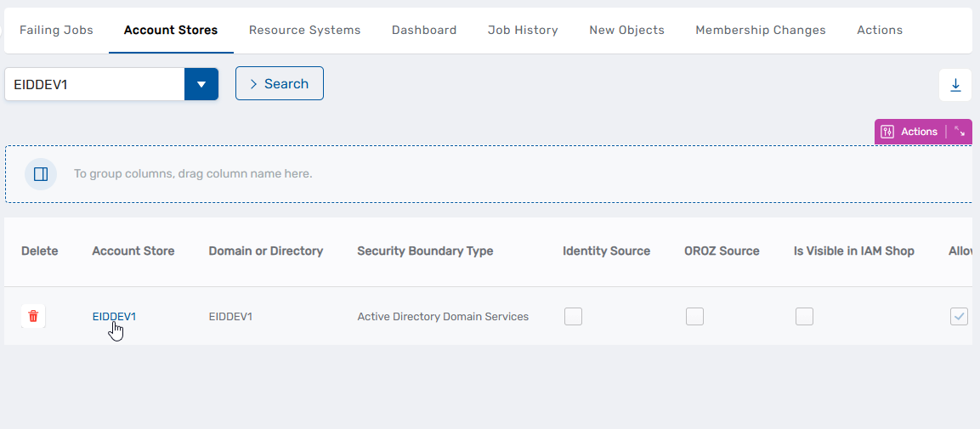Select the Actions tab

[x=880, y=30]
